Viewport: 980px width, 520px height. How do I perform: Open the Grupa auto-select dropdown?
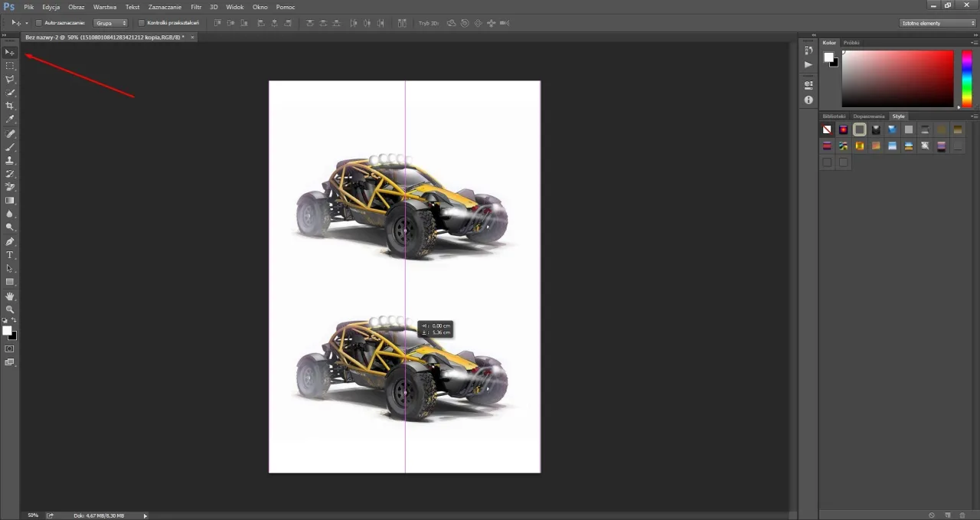tap(111, 23)
